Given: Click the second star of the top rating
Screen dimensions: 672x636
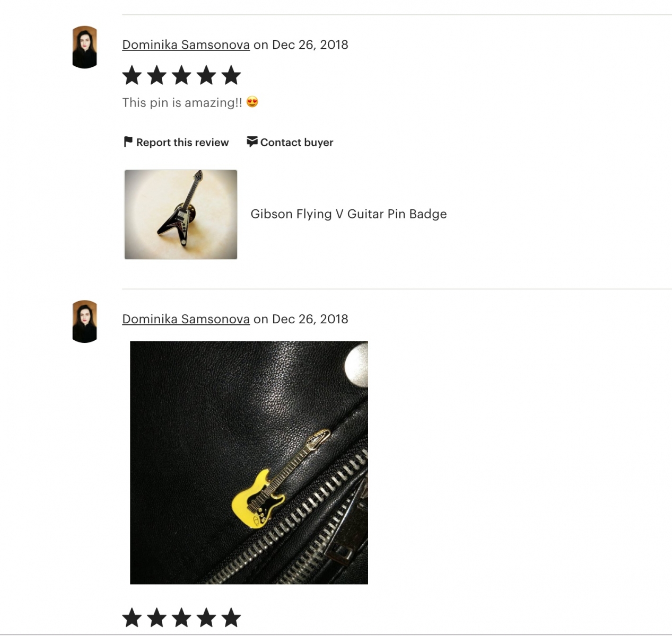Looking at the screenshot, I should coord(157,75).
